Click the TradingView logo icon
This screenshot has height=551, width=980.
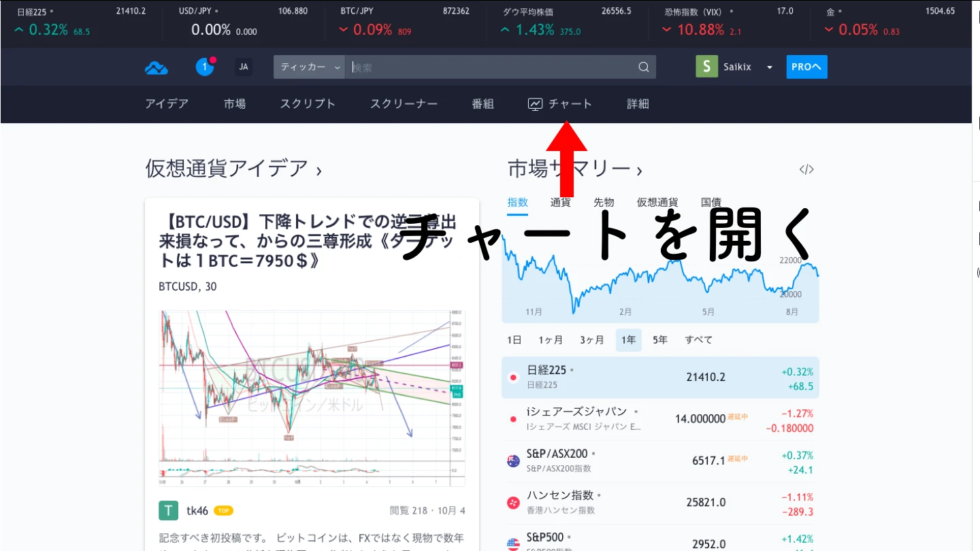156,67
